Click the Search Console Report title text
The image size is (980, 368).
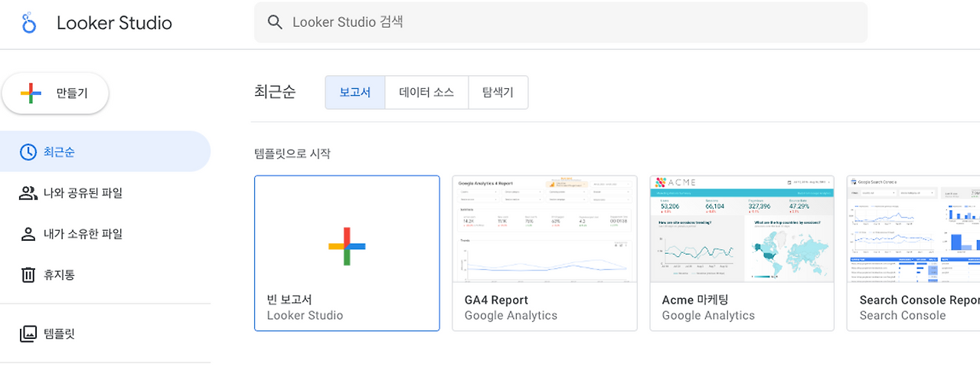[920, 300]
